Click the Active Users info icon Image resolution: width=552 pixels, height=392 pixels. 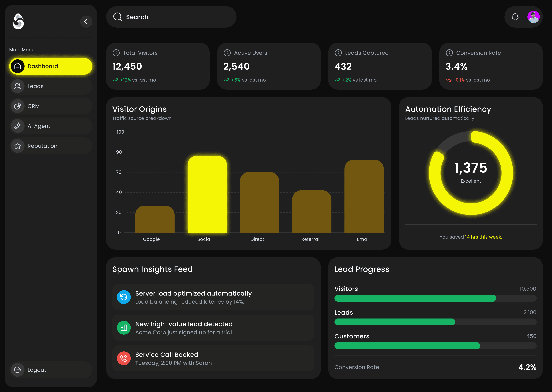(x=227, y=53)
